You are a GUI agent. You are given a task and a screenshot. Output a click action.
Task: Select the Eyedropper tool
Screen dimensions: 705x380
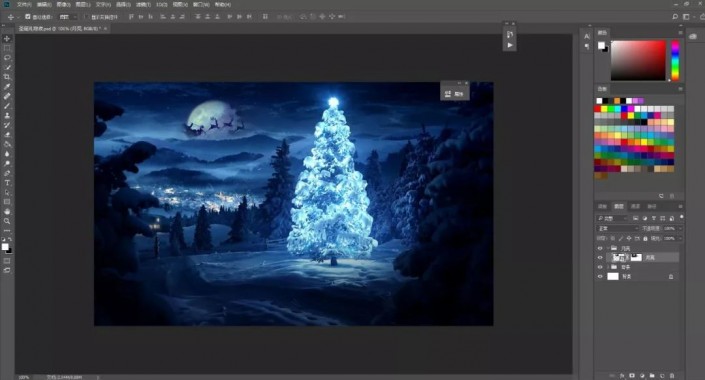(7, 86)
